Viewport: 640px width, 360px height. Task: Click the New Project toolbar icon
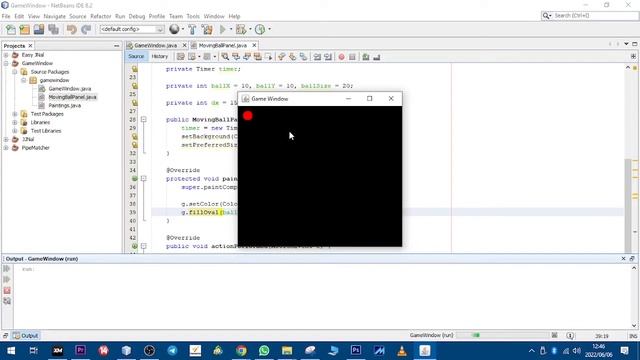tap(24, 29)
